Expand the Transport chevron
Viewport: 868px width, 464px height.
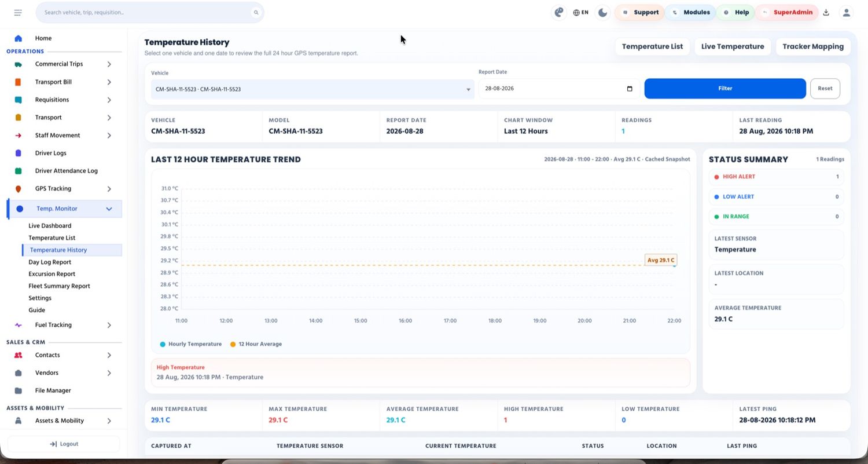[x=109, y=118]
